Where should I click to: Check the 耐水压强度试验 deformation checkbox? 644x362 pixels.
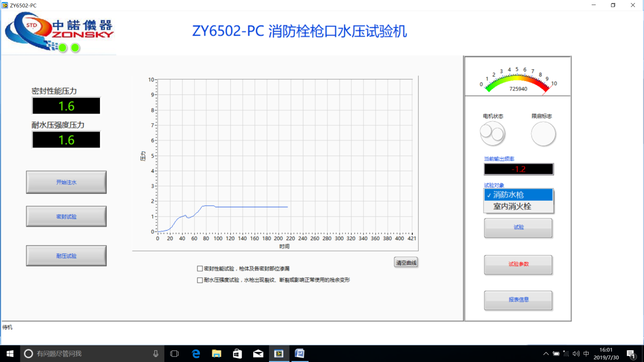coord(199,279)
